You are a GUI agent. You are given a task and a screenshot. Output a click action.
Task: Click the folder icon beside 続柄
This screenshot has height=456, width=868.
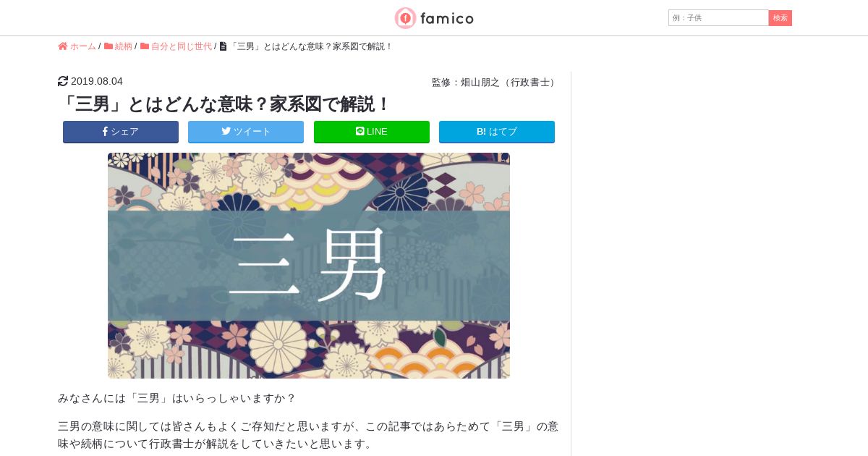point(109,46)
